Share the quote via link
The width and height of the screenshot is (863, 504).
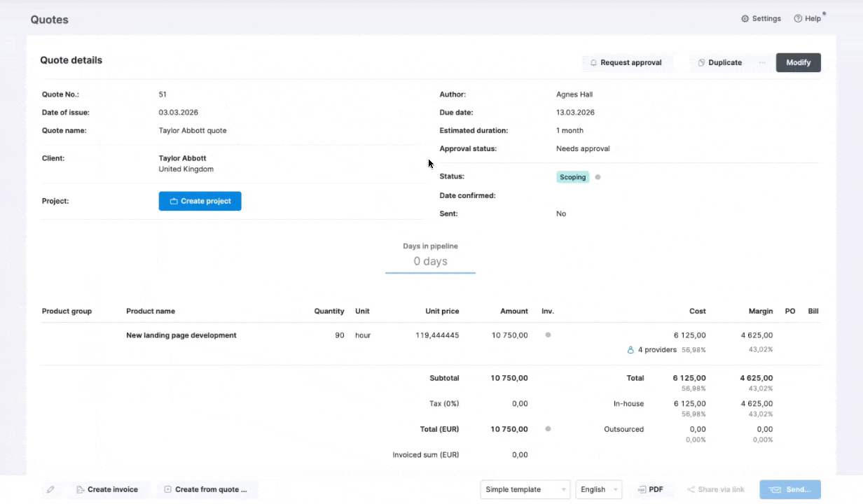point(715,489)
